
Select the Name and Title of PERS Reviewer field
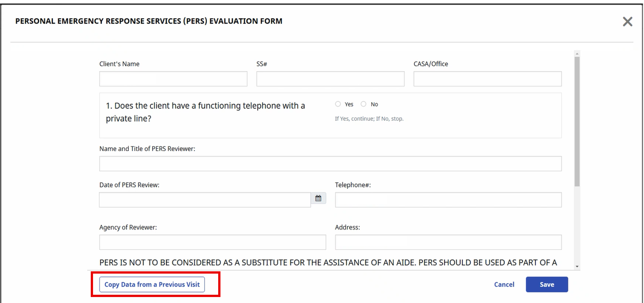tap(330, 164)
